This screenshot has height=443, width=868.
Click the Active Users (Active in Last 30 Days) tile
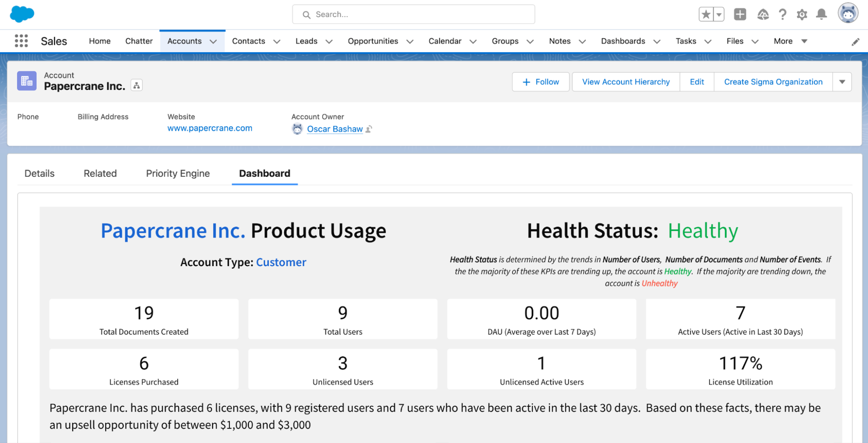tap(740, 319)
